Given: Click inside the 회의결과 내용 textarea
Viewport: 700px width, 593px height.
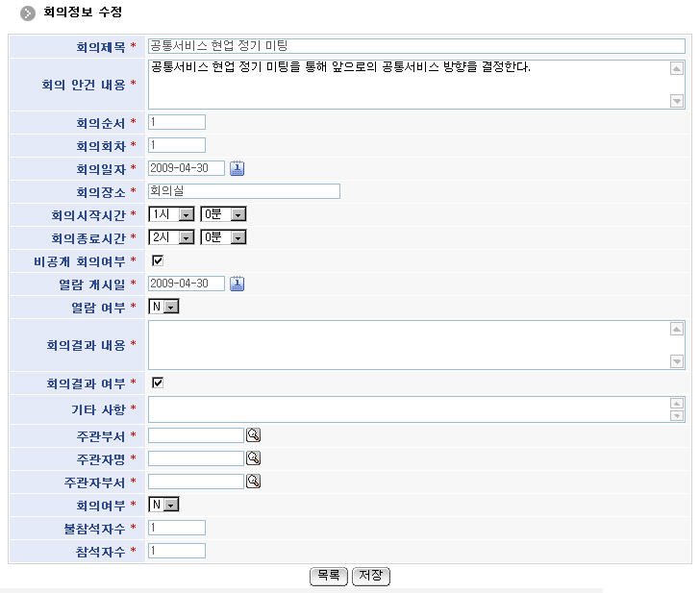Looking at the screenshot, I should (408, 344).
